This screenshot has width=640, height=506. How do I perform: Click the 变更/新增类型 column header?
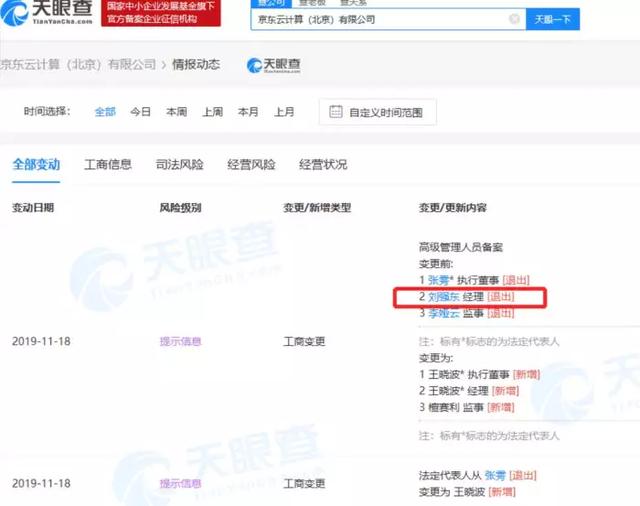coord(317,208)
